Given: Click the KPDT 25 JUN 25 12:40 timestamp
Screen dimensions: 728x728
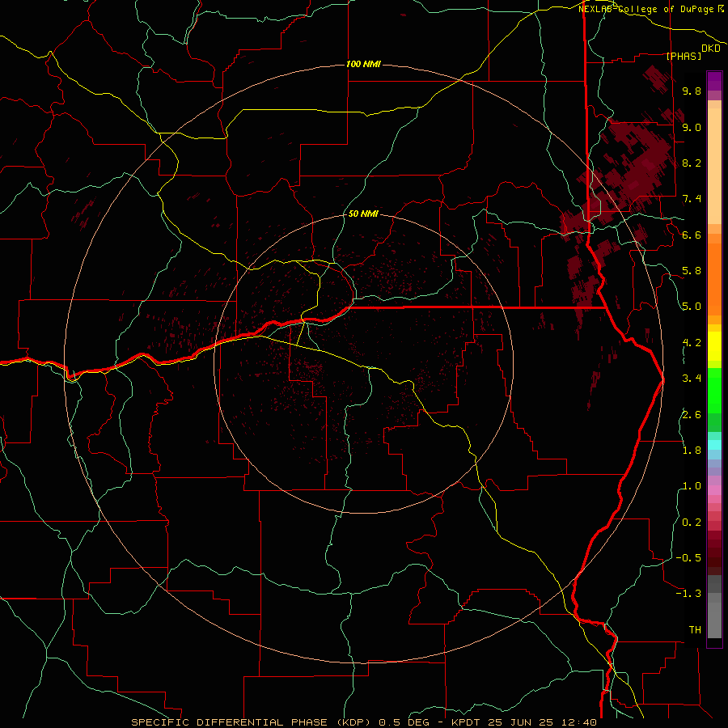Looking at the screenshot, I should click(x=523, y=722).
